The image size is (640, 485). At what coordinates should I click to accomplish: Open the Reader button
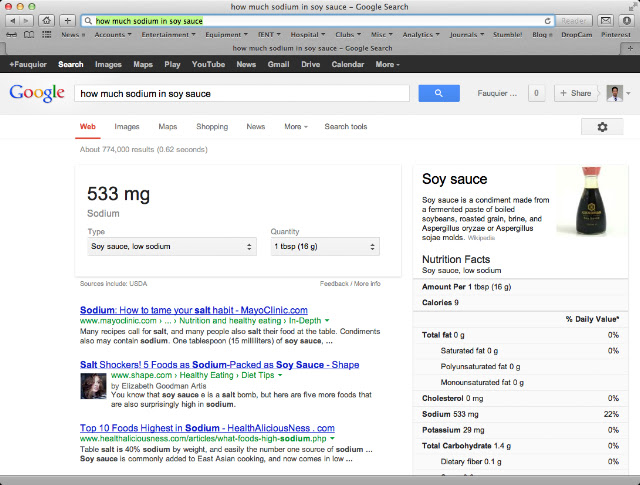[574, 20]
